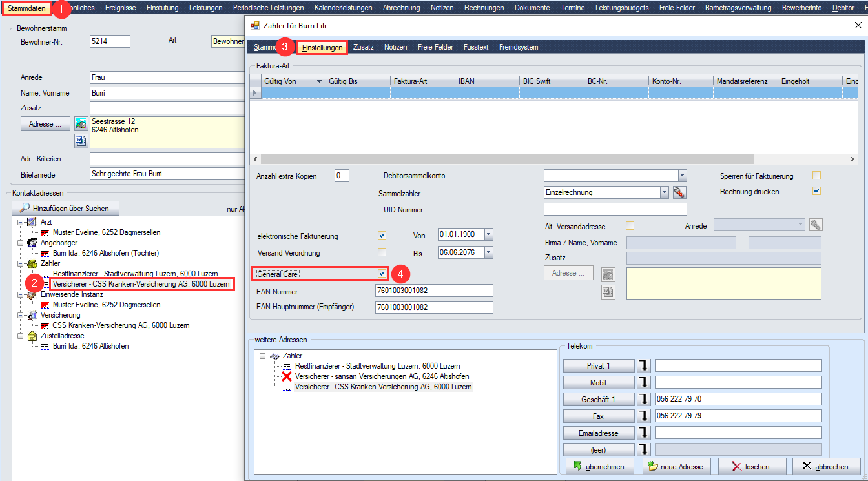868x481 pixels.
Task: Click the Privat 1 telecom button
Action: [x=599, y=366]
